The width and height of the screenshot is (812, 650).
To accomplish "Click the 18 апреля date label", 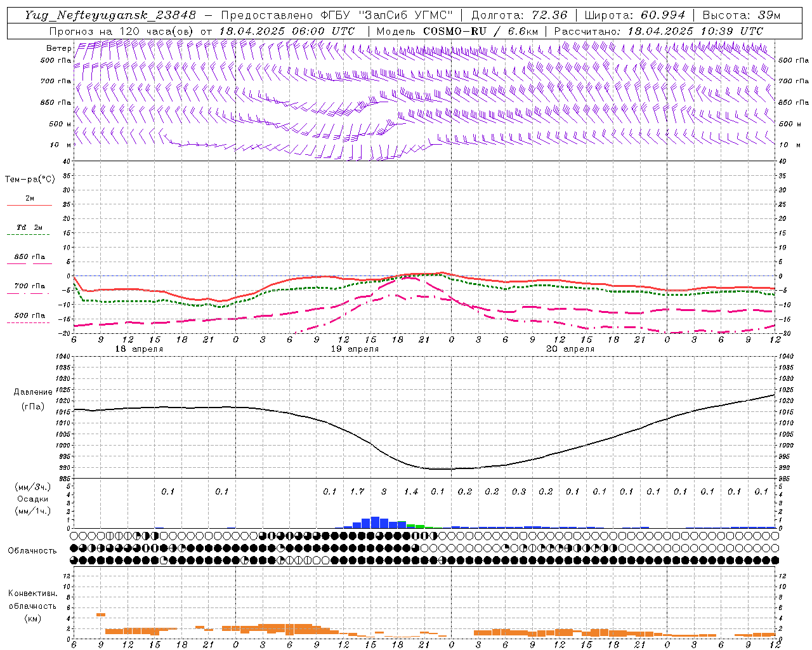I will 139,349.
